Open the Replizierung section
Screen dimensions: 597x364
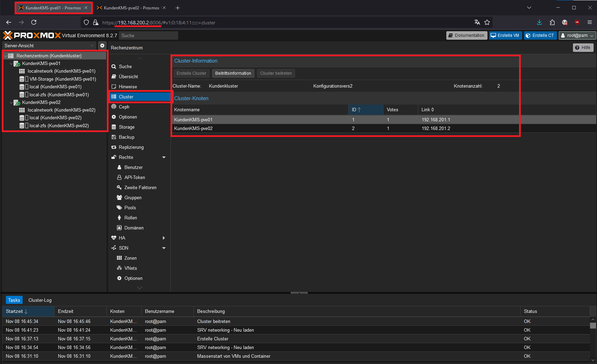[x=131, y=147]
